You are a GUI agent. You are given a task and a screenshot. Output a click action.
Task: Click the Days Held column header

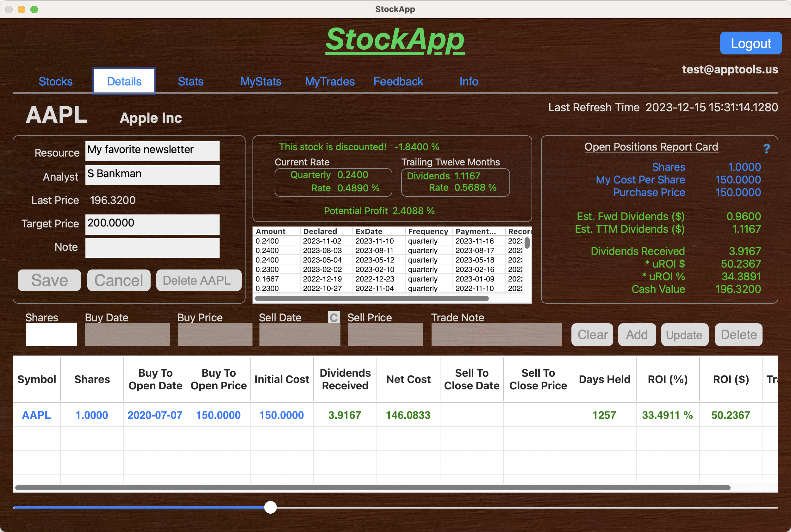coord(604,379)
